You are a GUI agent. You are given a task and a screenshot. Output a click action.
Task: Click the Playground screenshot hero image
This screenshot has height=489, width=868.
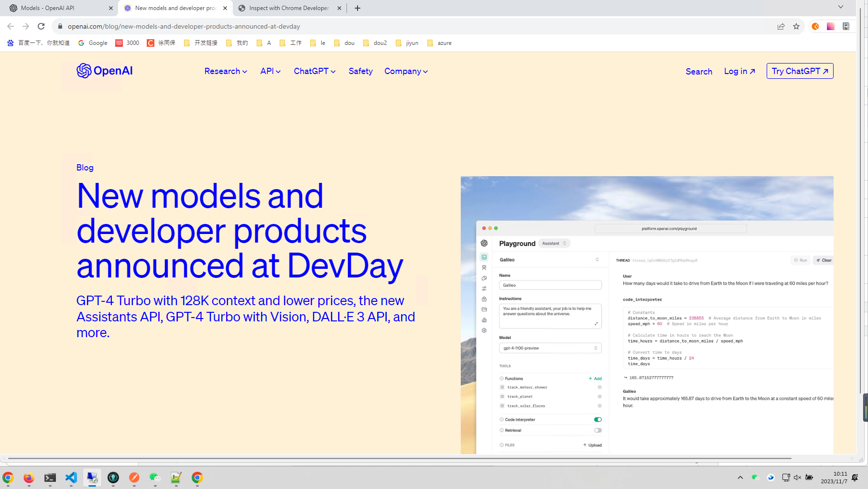647,315
